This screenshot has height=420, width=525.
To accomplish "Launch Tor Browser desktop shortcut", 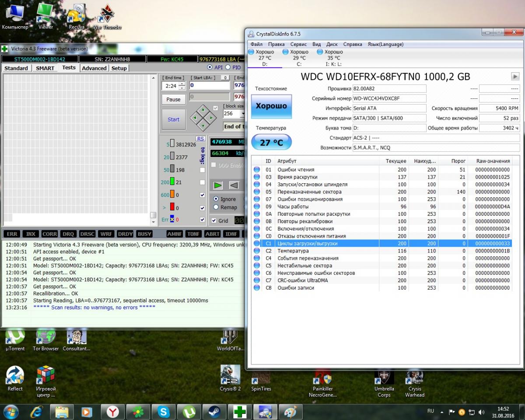I will pos(45,340).
